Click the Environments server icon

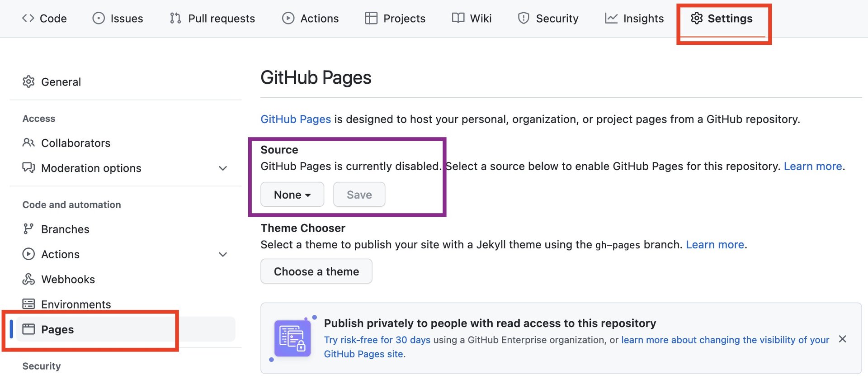click(28, 304)
